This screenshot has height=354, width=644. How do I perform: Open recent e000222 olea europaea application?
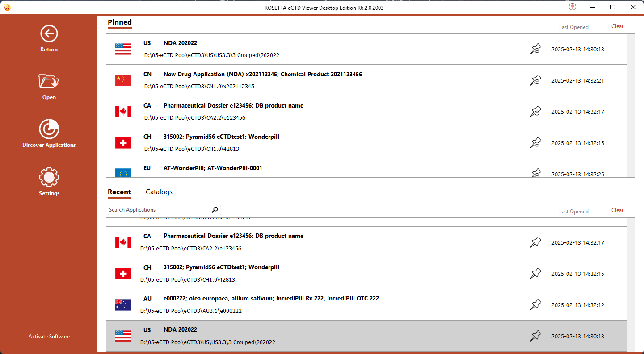[x=271, y=299]
